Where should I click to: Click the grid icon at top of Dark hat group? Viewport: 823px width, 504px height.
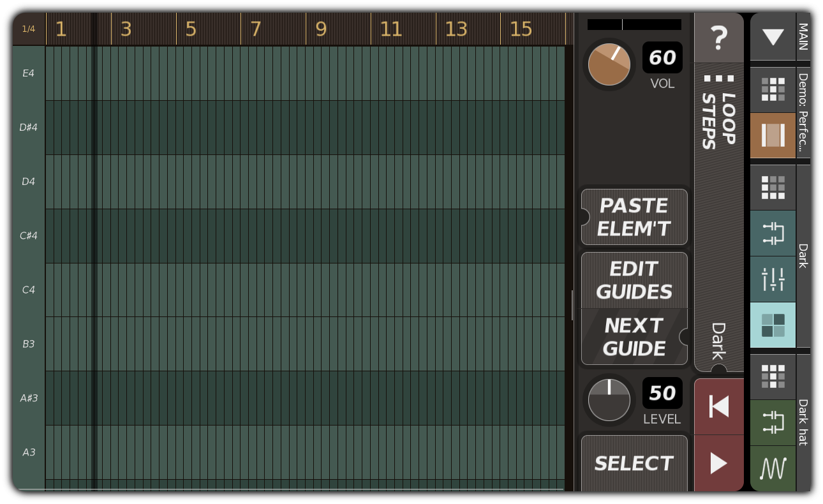pos(773,376)
